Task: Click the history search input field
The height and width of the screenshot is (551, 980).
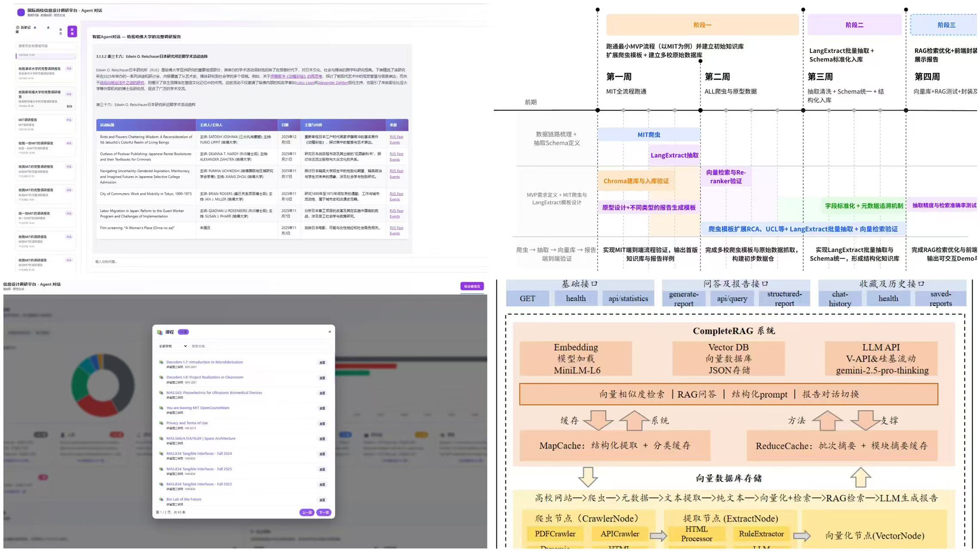Action: point(46,46)
